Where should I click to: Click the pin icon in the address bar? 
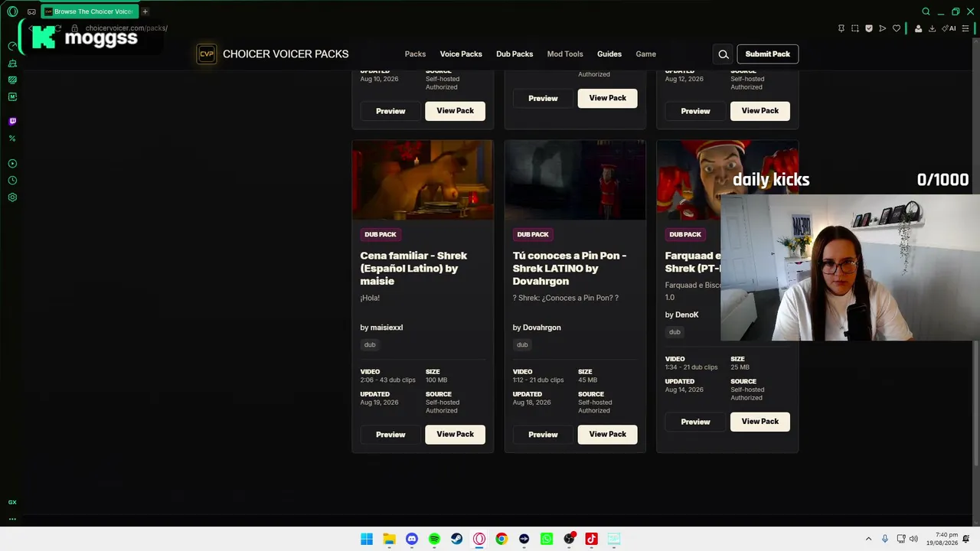841,28
